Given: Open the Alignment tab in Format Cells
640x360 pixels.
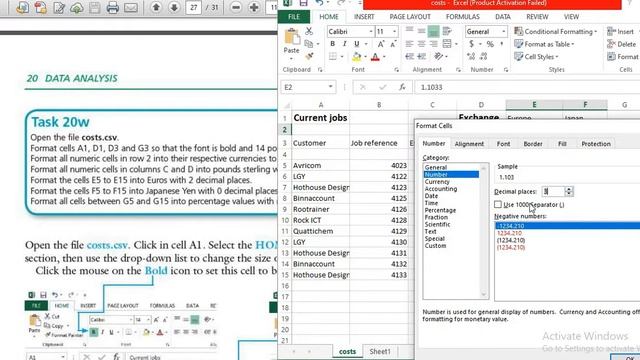Looking at the screenshot, I should (x=469, y=144).
